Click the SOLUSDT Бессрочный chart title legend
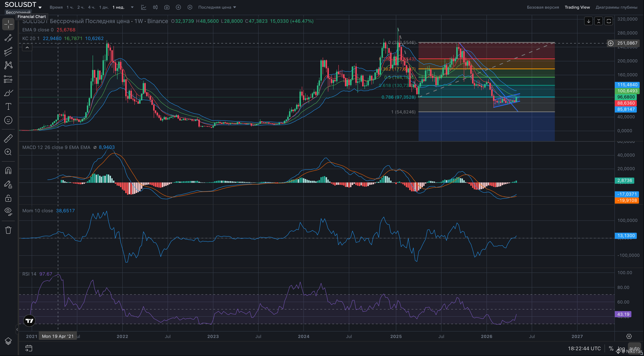This screenshot has height=356, width=644. [95, 21]
